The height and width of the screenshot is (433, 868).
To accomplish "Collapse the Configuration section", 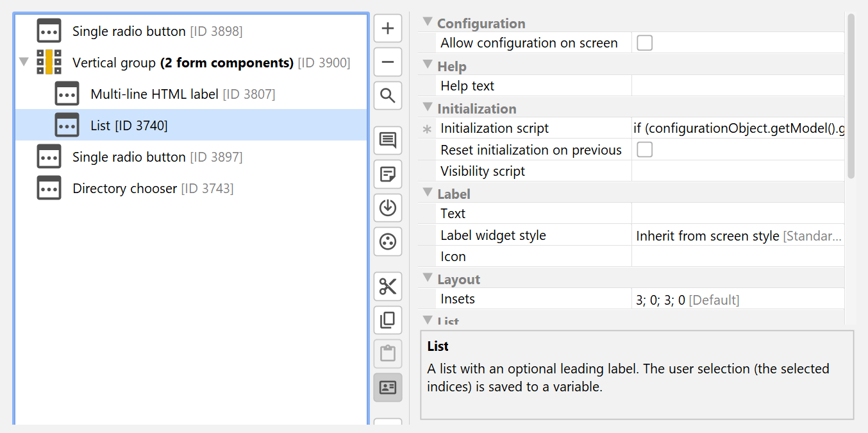I will click(x=428, y=23).
